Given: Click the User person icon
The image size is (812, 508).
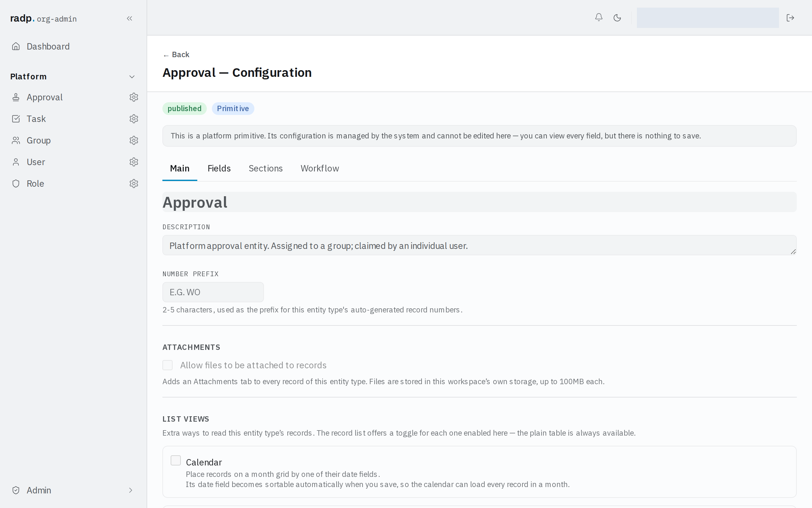Looking at the screenshot, I should 16,162.
